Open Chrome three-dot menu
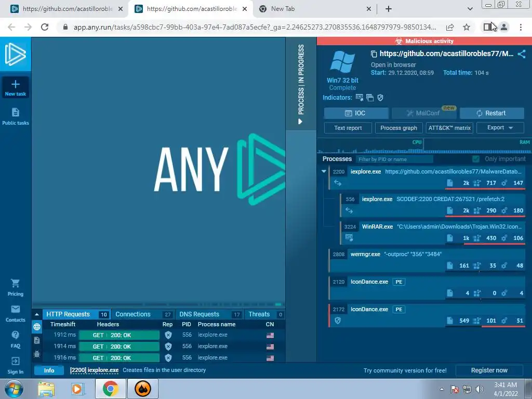Viewport: 532px width, 399px height. (x=521, y=27)
